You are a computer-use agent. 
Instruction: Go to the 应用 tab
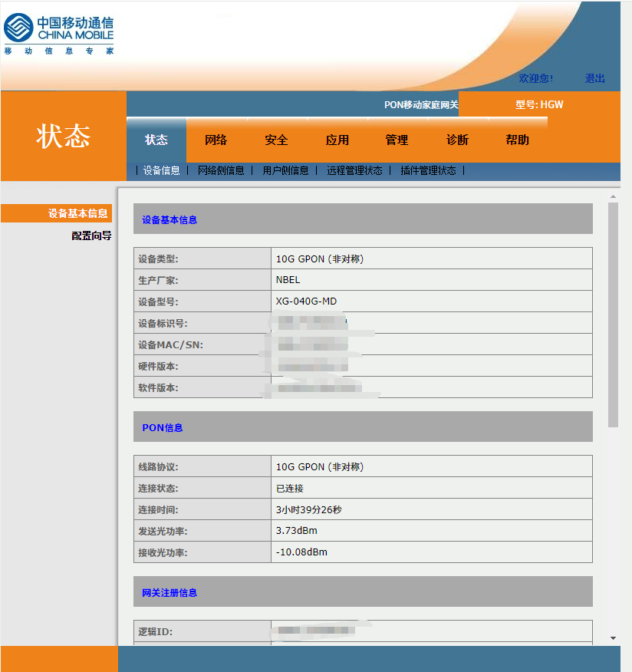(337, 140)
